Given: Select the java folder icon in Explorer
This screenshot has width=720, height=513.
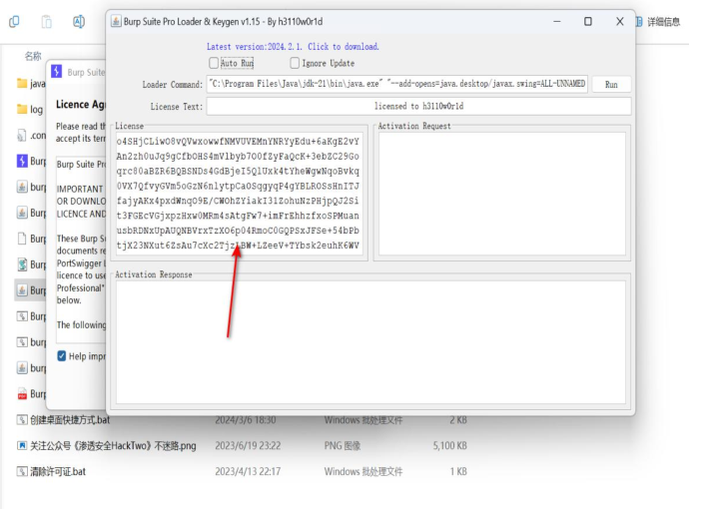Looking at the screenshot, I should point(22,83).
